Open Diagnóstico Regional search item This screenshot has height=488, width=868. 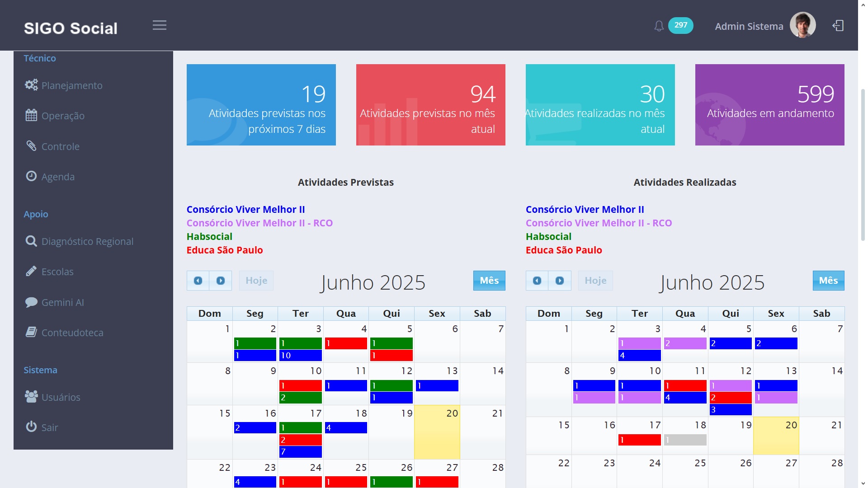[x=87, y=241]
